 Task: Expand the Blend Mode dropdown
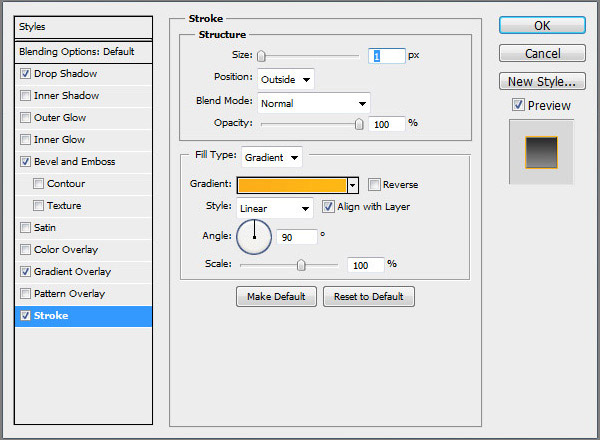pos(314,102)
